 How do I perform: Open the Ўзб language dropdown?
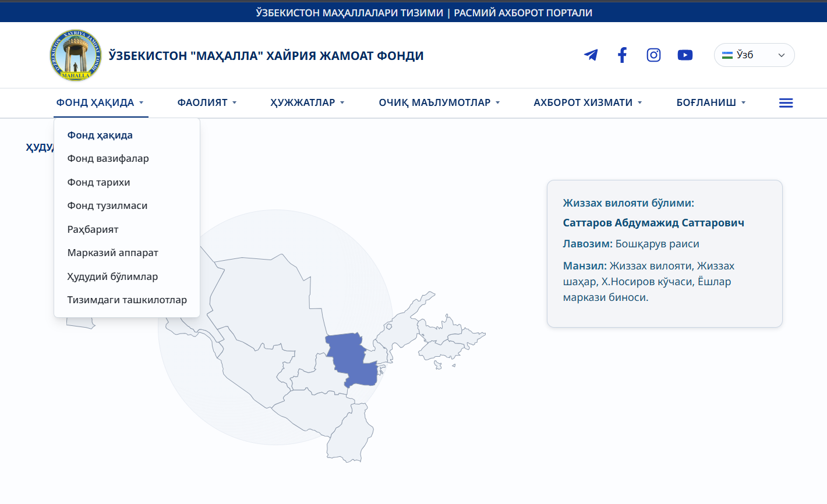(x=754, y=55)
